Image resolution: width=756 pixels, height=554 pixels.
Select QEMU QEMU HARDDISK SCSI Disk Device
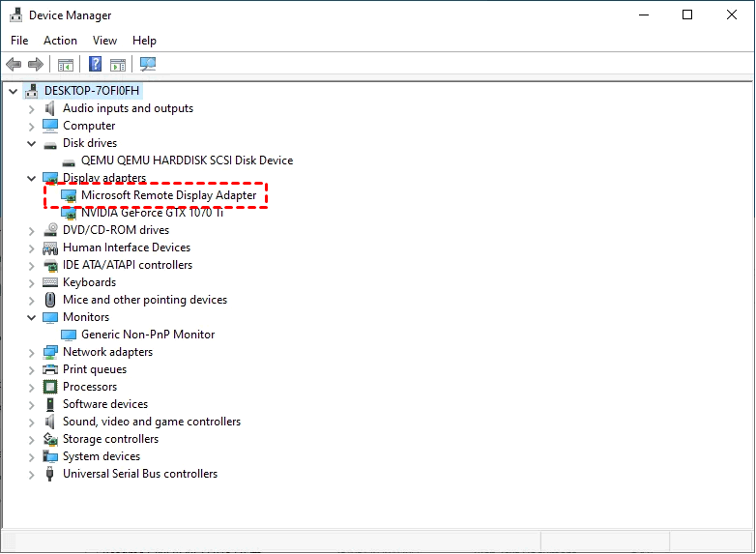tap(188, 160)
